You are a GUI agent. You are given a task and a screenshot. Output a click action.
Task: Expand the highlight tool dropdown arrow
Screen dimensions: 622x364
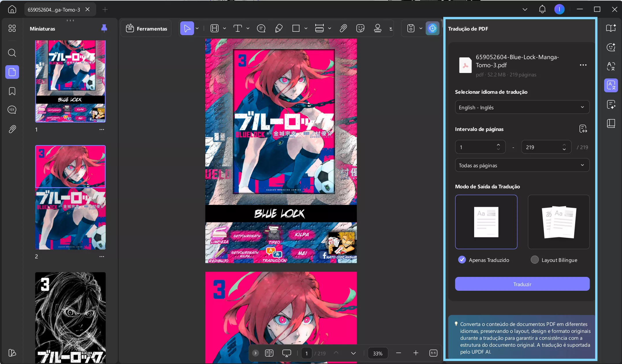coord(224,28)
